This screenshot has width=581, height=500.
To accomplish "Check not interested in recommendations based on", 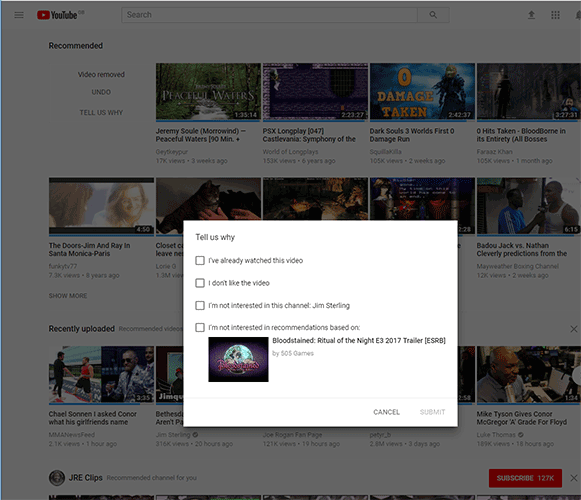I will pyautogui.click(x=200, y=327).
